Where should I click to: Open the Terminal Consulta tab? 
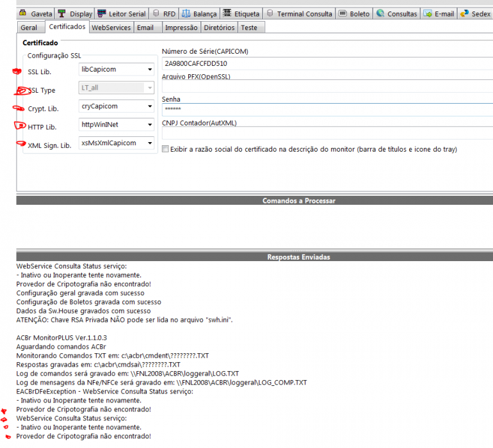tap(300, 13)
